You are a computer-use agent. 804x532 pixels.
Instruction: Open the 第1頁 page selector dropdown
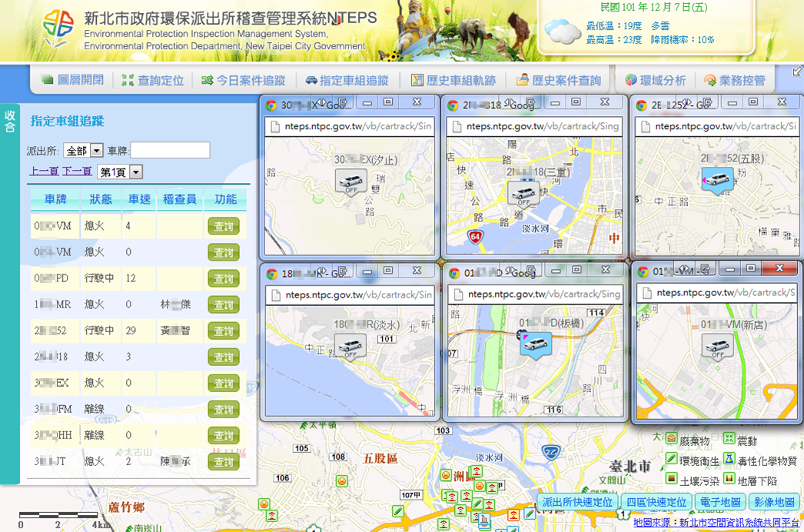tap(119, 172)
